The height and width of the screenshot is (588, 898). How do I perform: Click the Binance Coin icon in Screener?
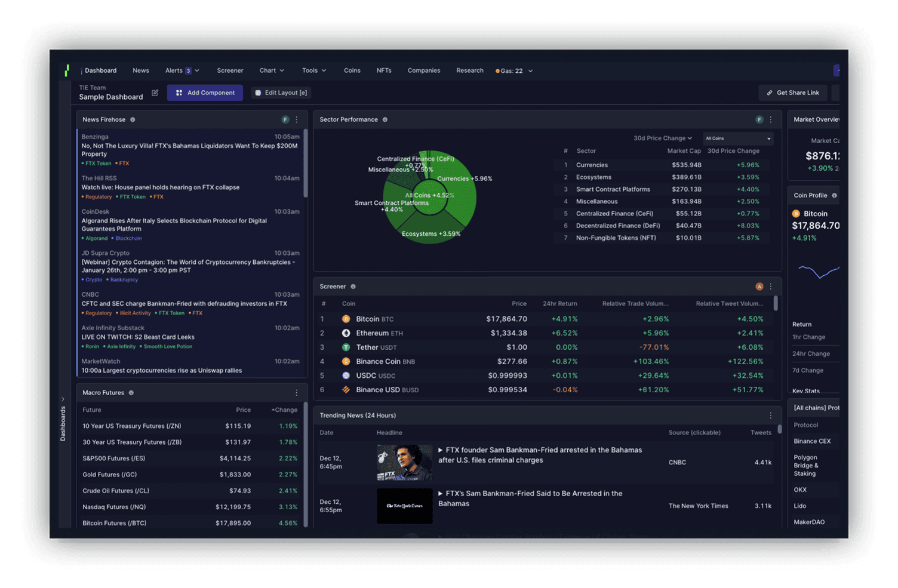tap(346, 361)
